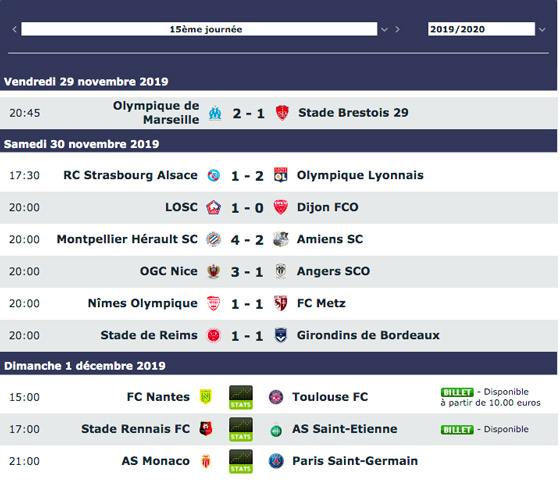Image resolution: width=560 pixels, height=488 pixels.
Task: Click the OGC Nice club crest
Action: pos(214,272)
